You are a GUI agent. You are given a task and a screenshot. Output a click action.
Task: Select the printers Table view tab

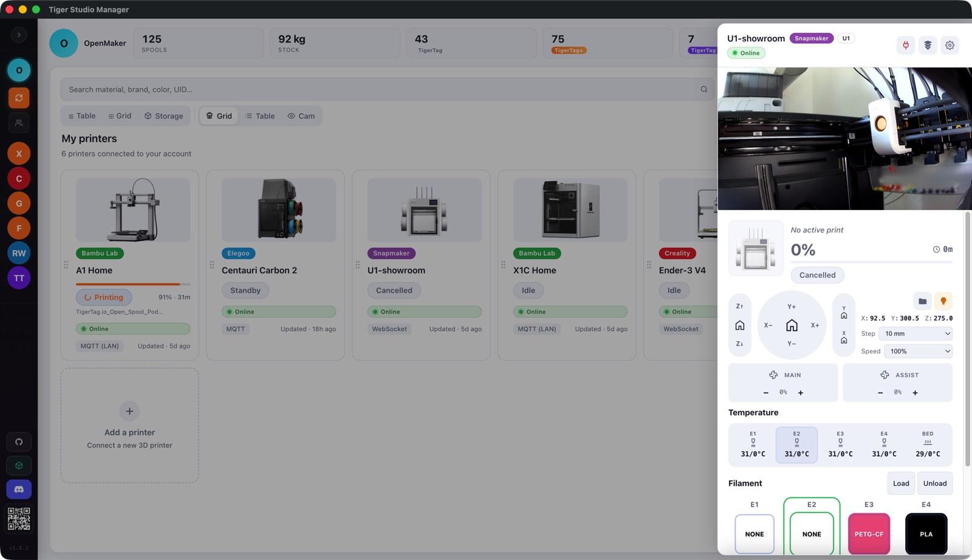coord(259,116)
